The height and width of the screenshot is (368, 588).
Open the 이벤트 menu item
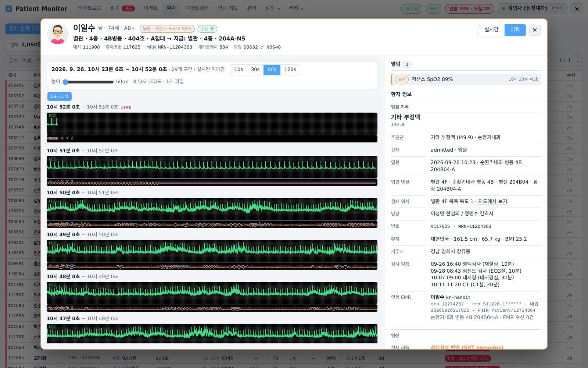click(151, 8)
